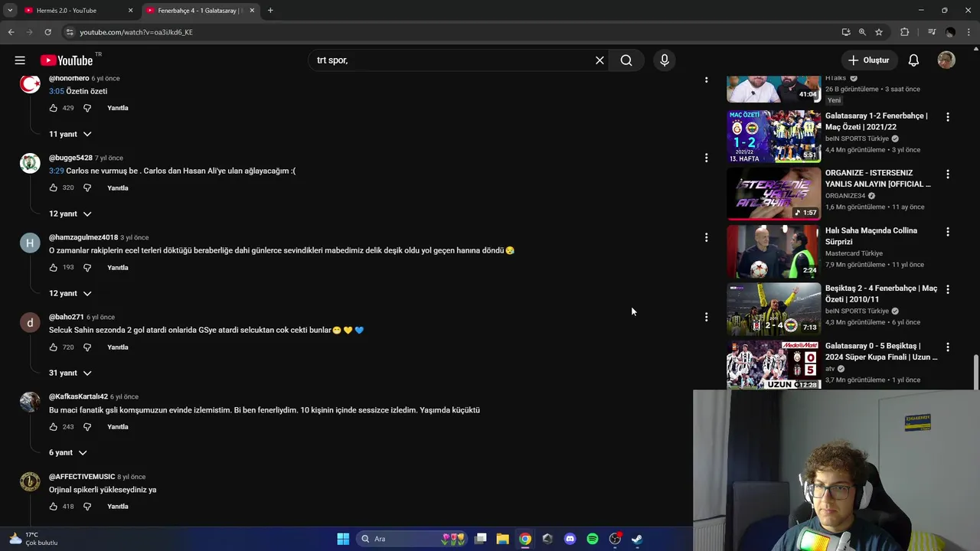
Task: Open more options for @bugge5428 comment
Action: tap(706, 158)
